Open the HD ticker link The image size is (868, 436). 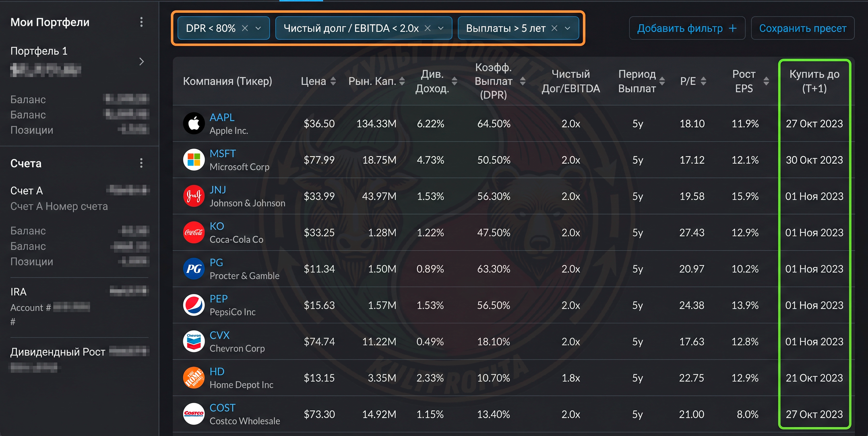[217, 372]
